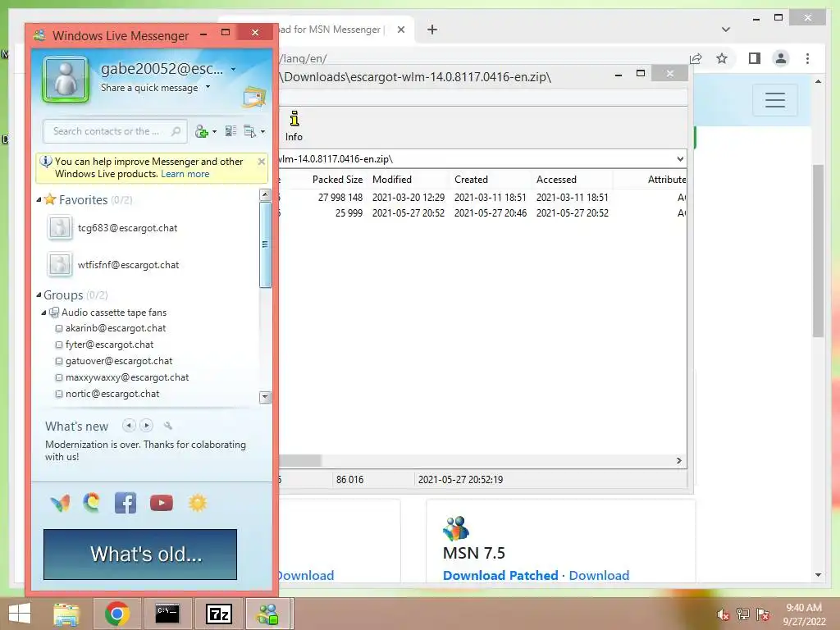Viewport: 840px width, 630px height.
Task: Open the Chrome profile icon
Action: tap(781, 58)
